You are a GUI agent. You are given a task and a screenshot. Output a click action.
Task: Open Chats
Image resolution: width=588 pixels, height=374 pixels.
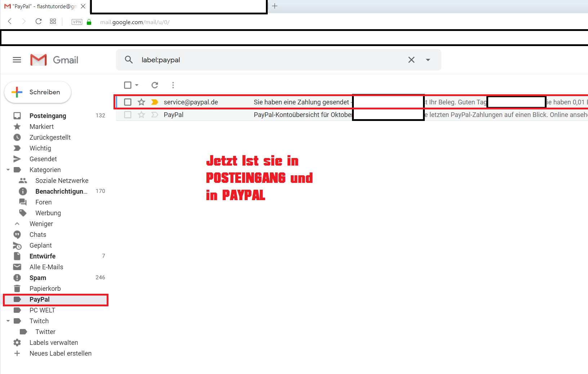38,234
